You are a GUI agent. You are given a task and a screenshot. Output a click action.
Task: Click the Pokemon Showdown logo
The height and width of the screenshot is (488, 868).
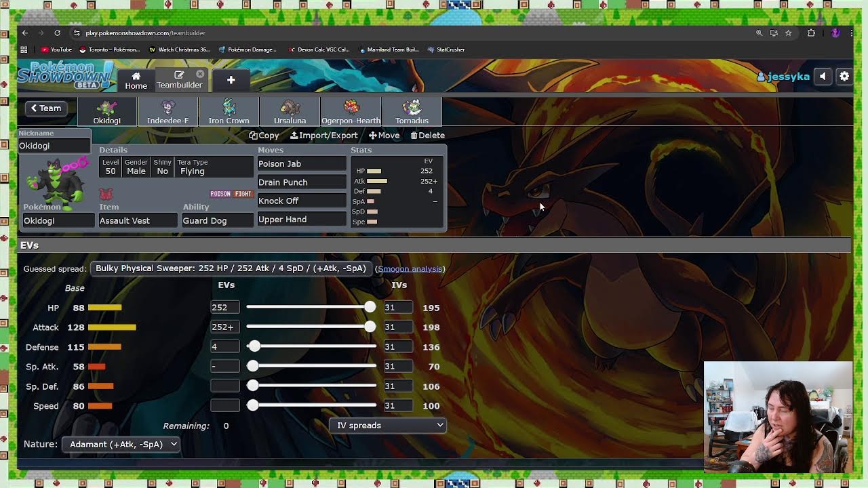point(66,75)
